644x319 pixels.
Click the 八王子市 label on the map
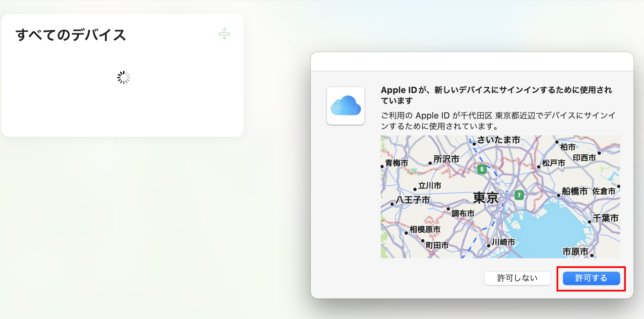(x=413, y=200)
